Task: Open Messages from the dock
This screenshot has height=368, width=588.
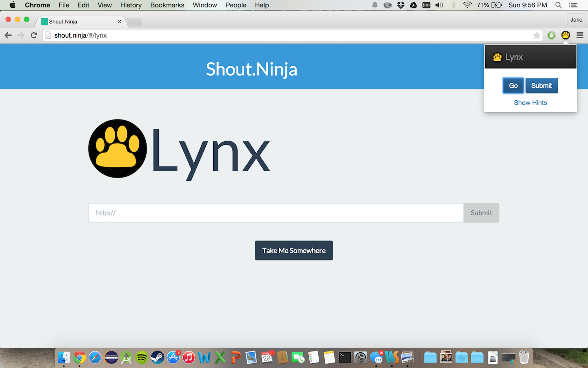Action: pos(377,357)
